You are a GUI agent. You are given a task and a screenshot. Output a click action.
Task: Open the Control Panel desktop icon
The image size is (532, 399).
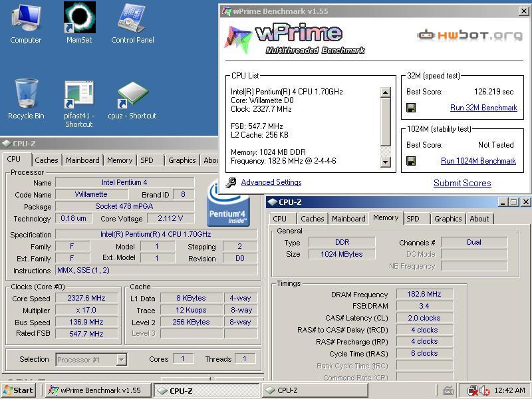[132, 24]
